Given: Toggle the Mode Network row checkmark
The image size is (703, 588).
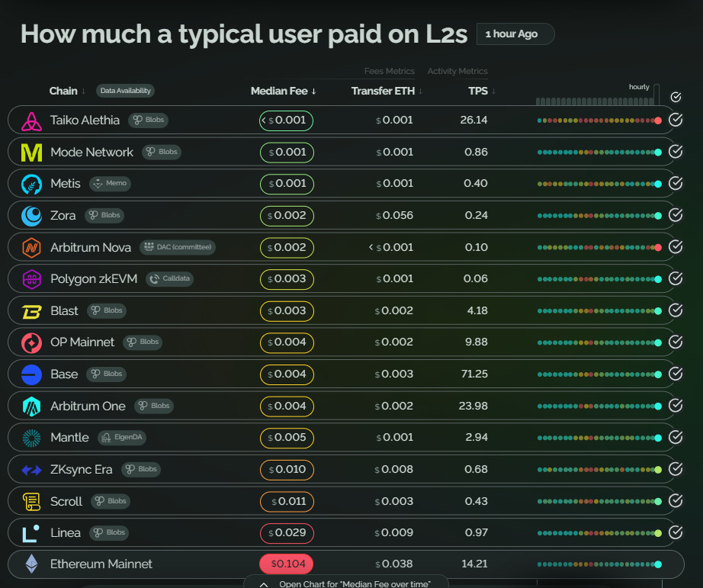Looking at the screenshot, I should pyautogui.click(x=676, y=152).
